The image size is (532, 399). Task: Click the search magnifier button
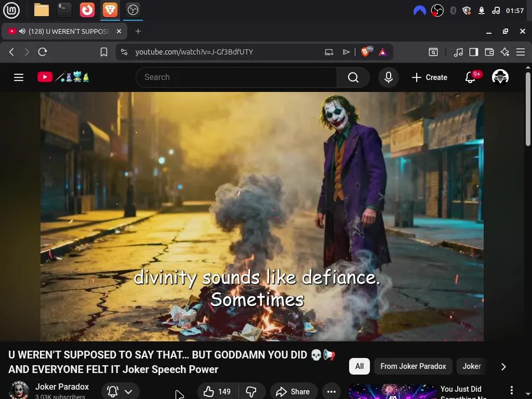coord(353,78)
